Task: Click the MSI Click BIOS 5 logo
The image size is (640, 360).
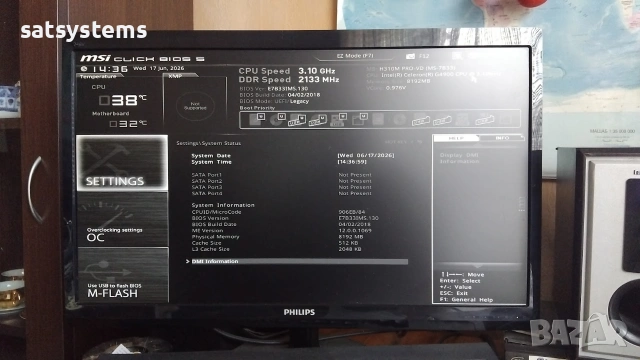Action: 142,59
